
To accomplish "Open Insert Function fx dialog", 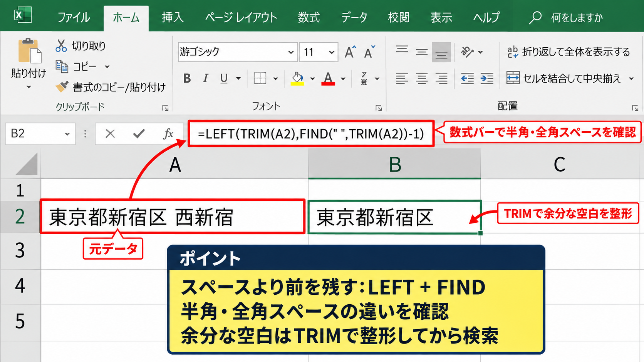I will click(x=168, y=133).
